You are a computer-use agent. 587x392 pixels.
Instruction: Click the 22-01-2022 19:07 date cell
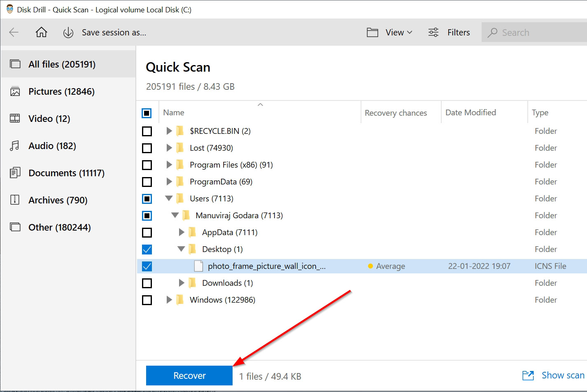479,266
